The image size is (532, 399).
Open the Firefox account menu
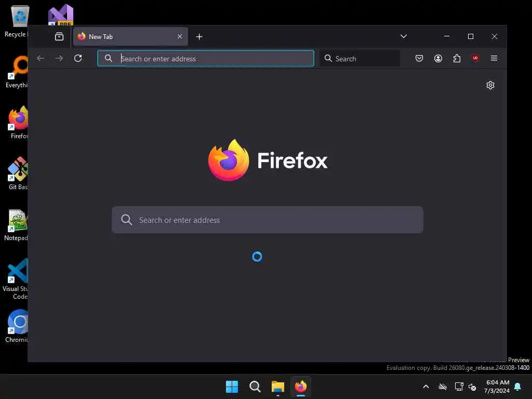[x=438, y=58]
